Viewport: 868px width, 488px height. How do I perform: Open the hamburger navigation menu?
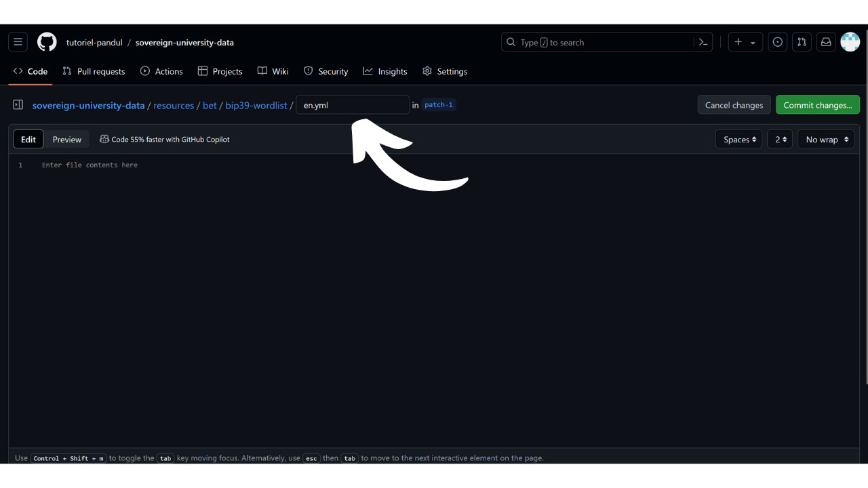coord(18,42)
